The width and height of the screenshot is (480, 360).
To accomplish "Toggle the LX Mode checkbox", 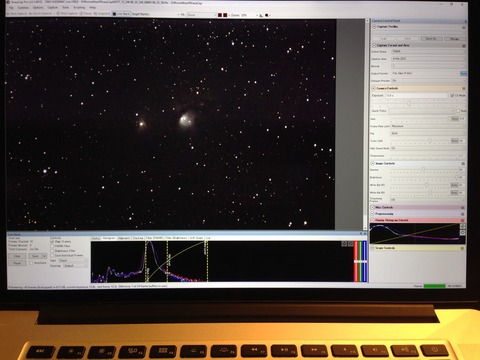I will coord(452,96).
